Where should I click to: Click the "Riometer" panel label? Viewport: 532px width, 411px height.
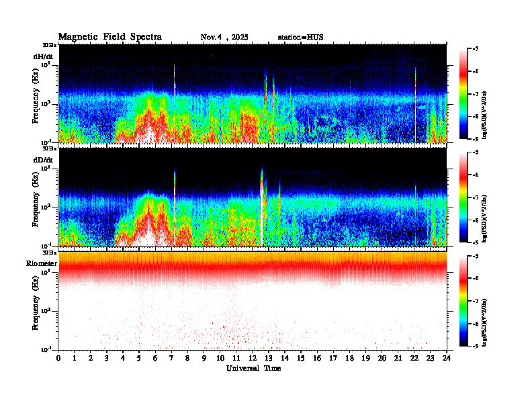[x=42, y=263]
